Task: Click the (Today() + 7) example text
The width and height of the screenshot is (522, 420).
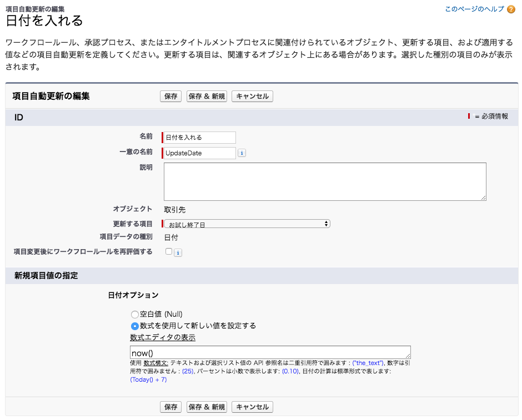Action: click(x=148, y=379)
